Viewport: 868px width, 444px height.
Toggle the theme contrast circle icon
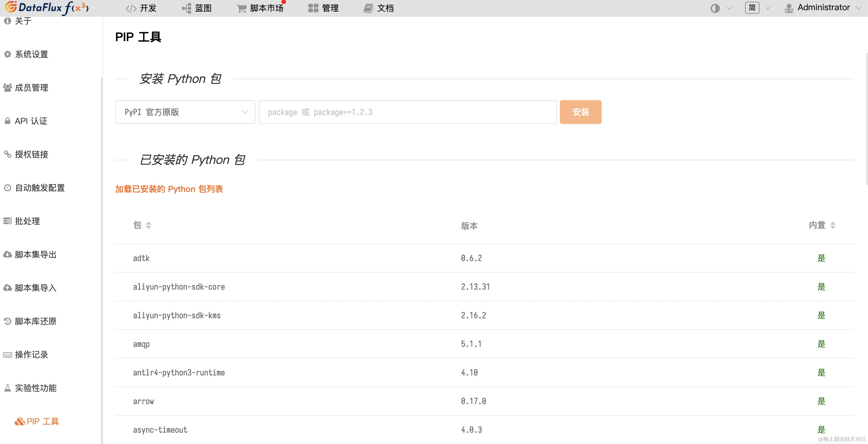pos(715,8)
